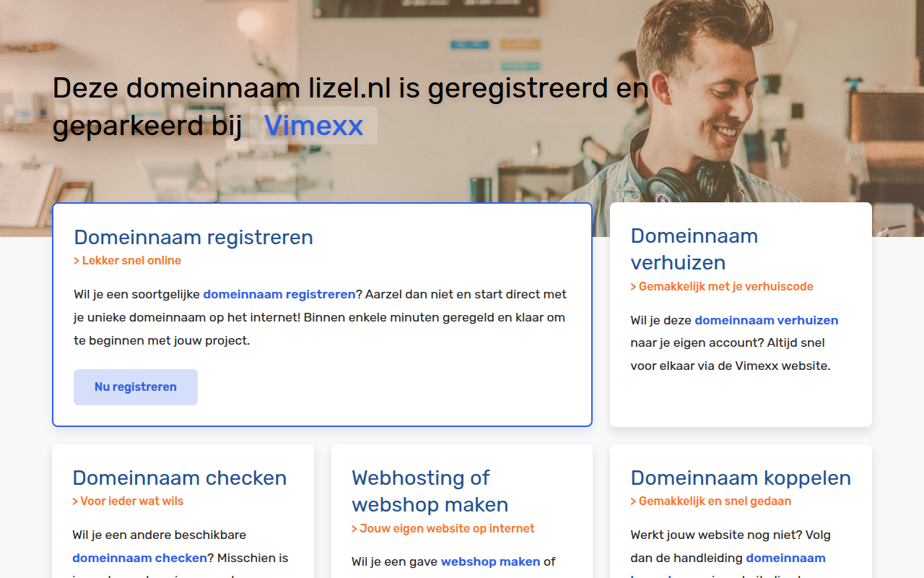Image resolution: width=924 pixels, height=578 pixels.
Task: Click the '> Voor ieder wat wils' subtitle
Action: coord(128,501)
